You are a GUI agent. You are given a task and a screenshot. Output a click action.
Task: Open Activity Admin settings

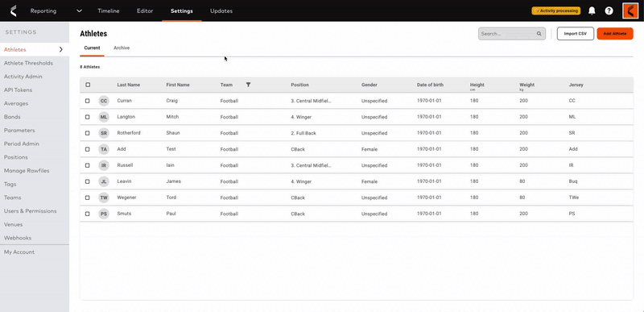[23, 77]
